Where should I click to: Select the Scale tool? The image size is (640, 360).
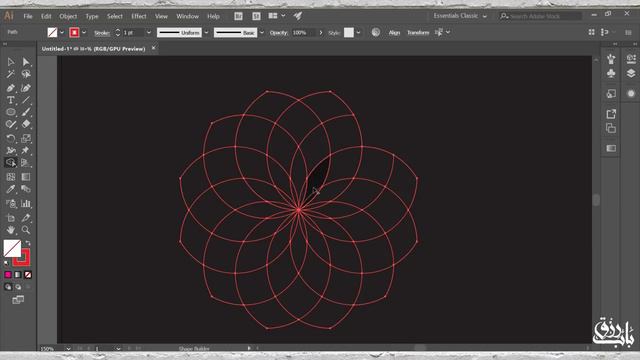(x=26, y=138)
